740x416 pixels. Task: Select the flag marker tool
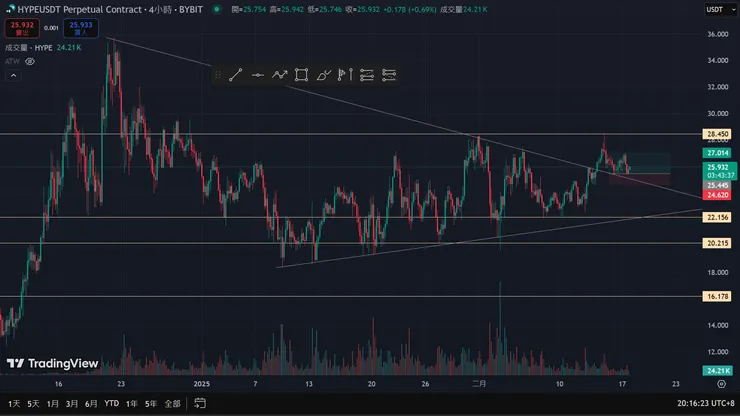(x=342, y=75)
